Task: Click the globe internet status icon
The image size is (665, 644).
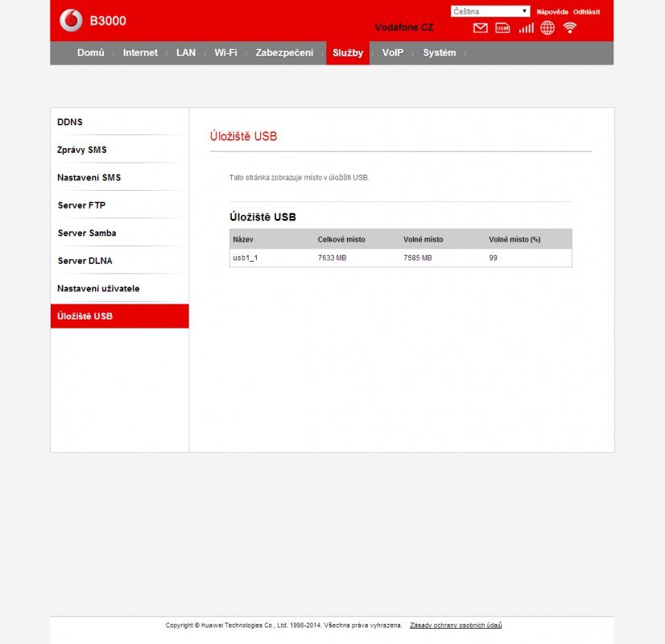Action: 547,28
